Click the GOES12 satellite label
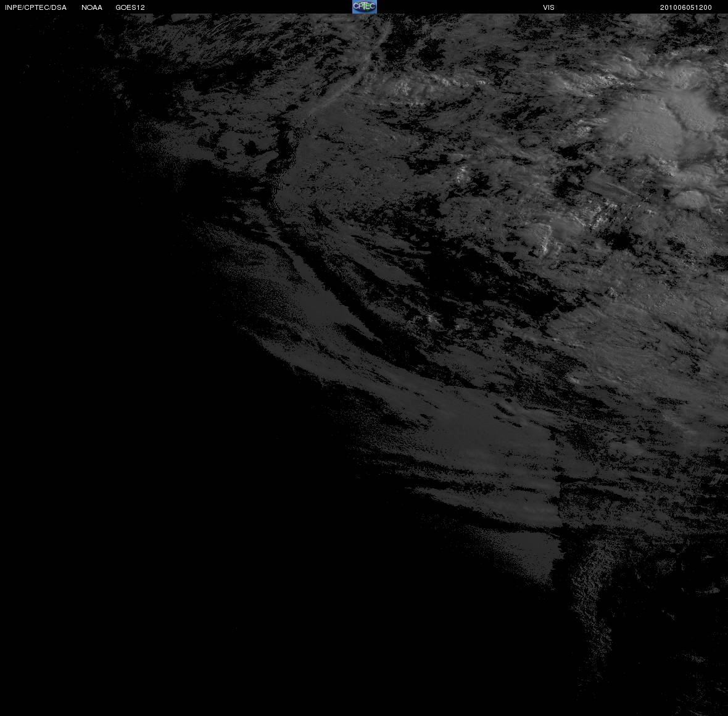The width and height of the screenshot is (728, 716). [x=130, y=7]
